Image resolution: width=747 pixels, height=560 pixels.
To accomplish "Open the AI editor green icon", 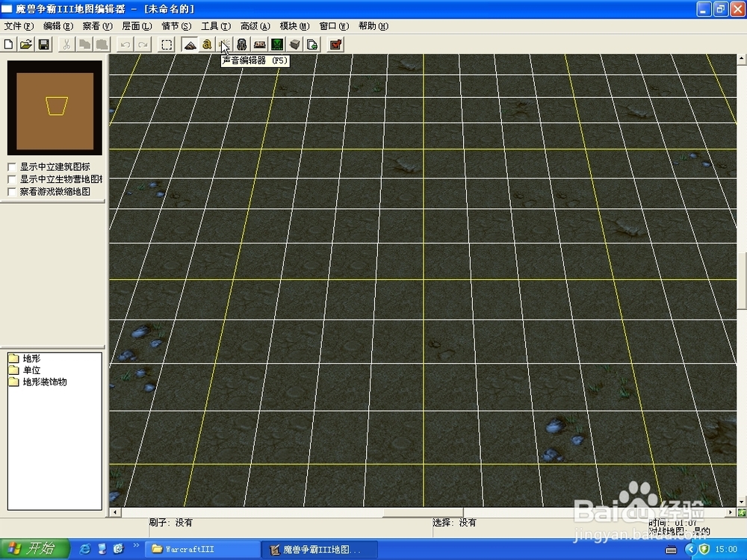I will click(277, 45).
